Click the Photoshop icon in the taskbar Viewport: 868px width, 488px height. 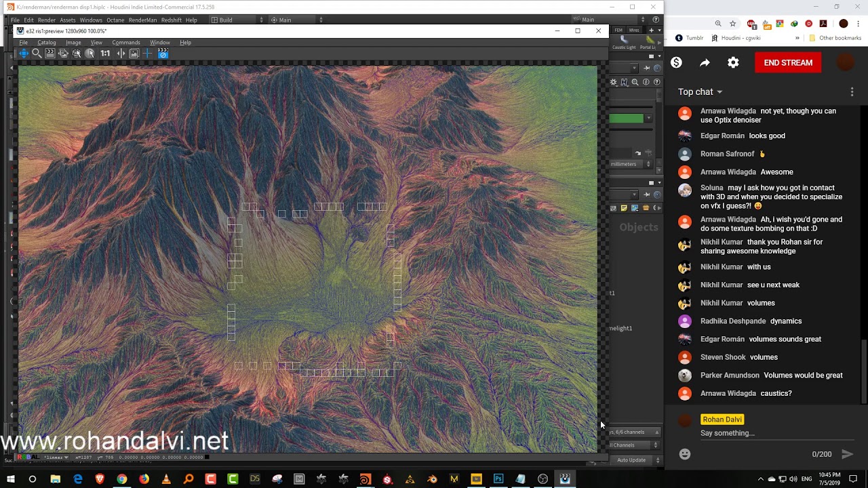coord(498,479)
